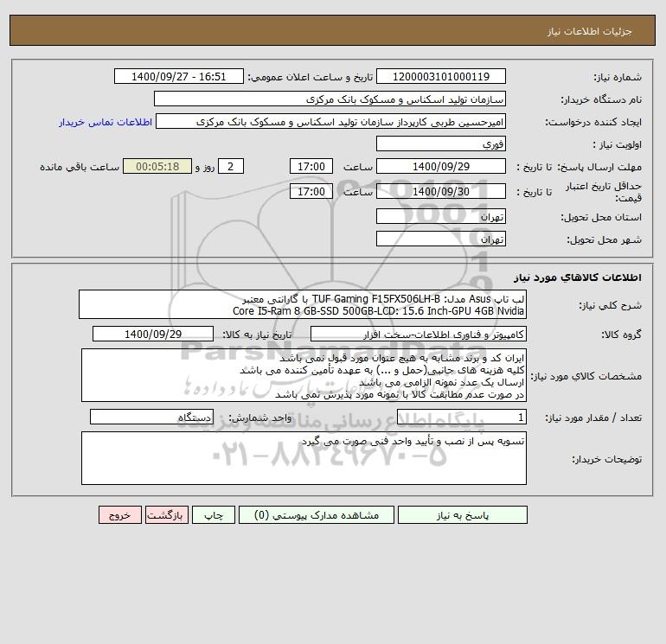Click the remaining days field showing 2
Image resolution: width=666 pixels, height=644 pixels.
[x=231, y=167]
